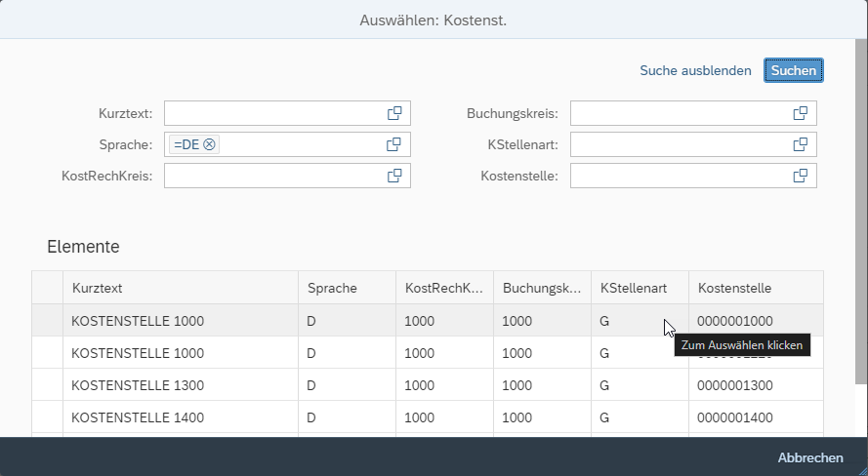This screenshot has height=476, width=868.
Task: Click KStellenart G in KOSTENSTELLE 1400 row
Action: [604, 417]
